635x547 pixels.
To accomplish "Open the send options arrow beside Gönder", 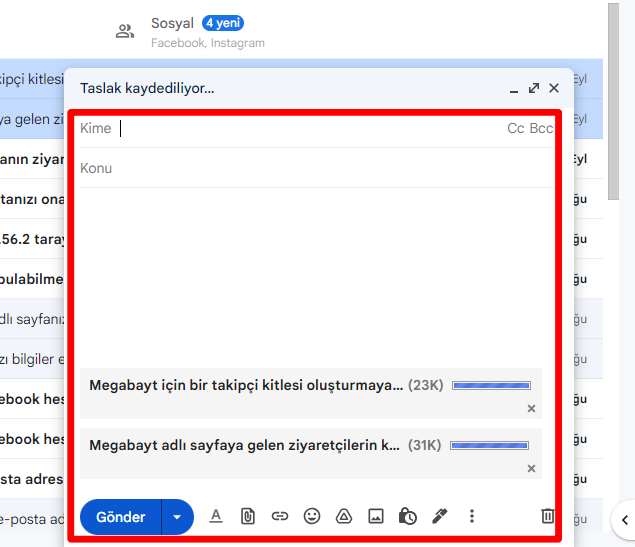I will tap(177, 517).
